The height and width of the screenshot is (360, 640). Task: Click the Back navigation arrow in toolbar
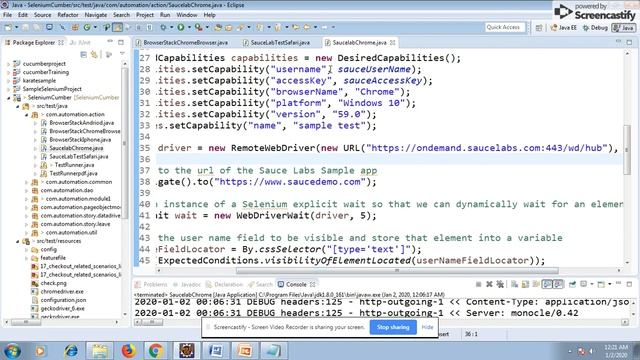pyautogui.click(x=307, y=27)
